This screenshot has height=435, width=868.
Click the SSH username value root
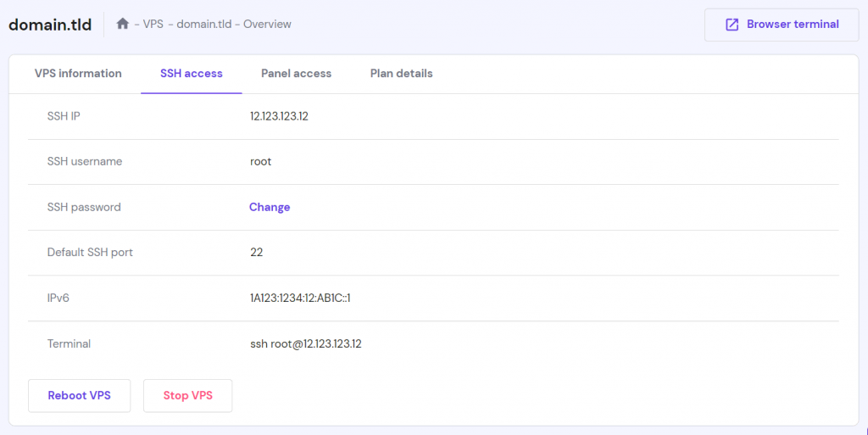261,162
